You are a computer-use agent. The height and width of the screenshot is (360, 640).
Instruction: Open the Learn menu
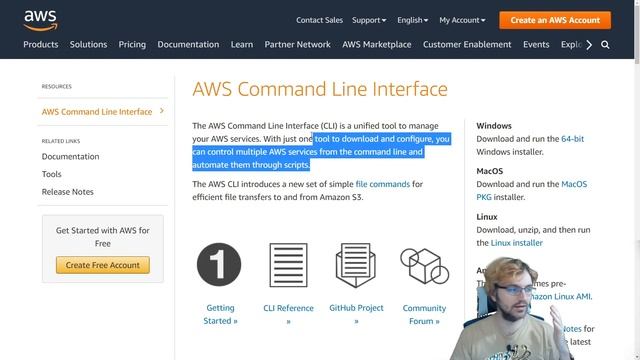tap(242, 44)
